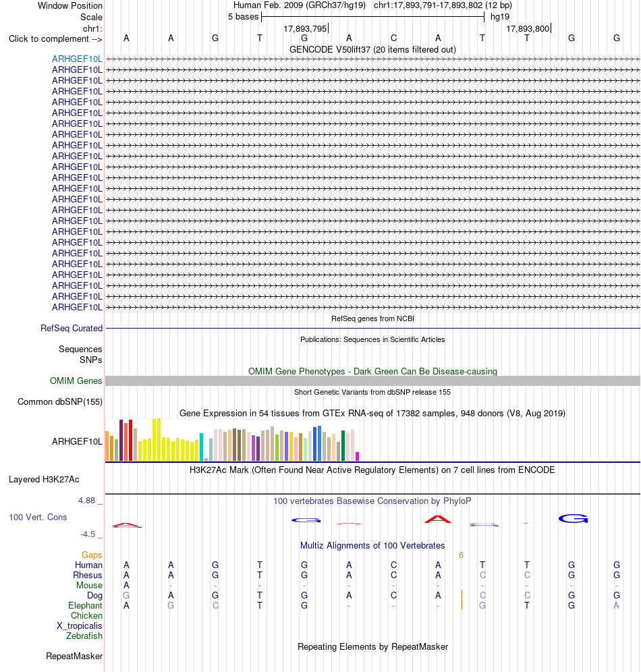Click 'Basewise Conservation by PhyloP' title
The image size is (641, 672).
372,501
